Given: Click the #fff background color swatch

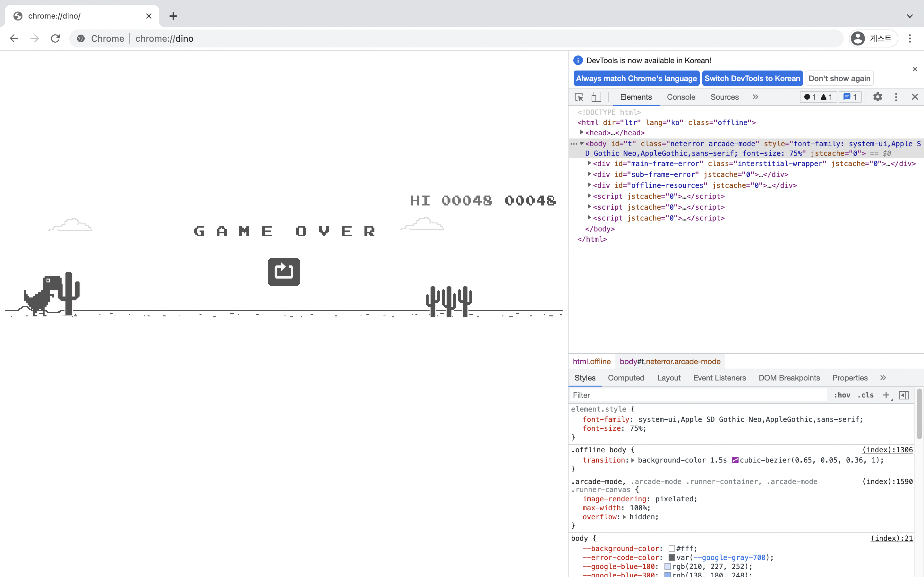Looking at the screenshot, I should coord(672,548).
